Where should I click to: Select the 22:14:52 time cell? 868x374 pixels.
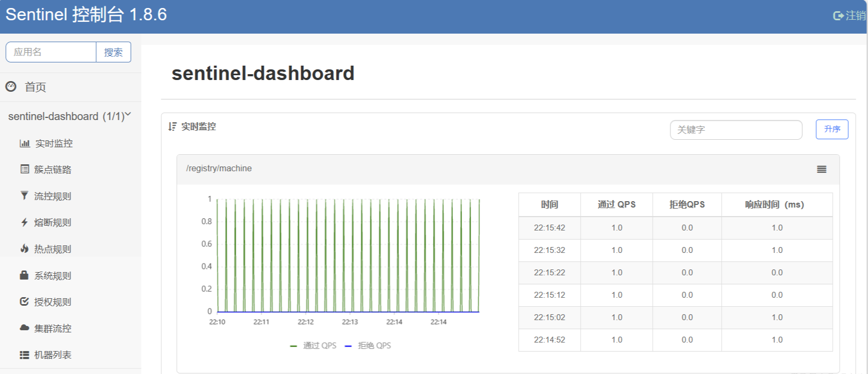click(x=550, y=340)
